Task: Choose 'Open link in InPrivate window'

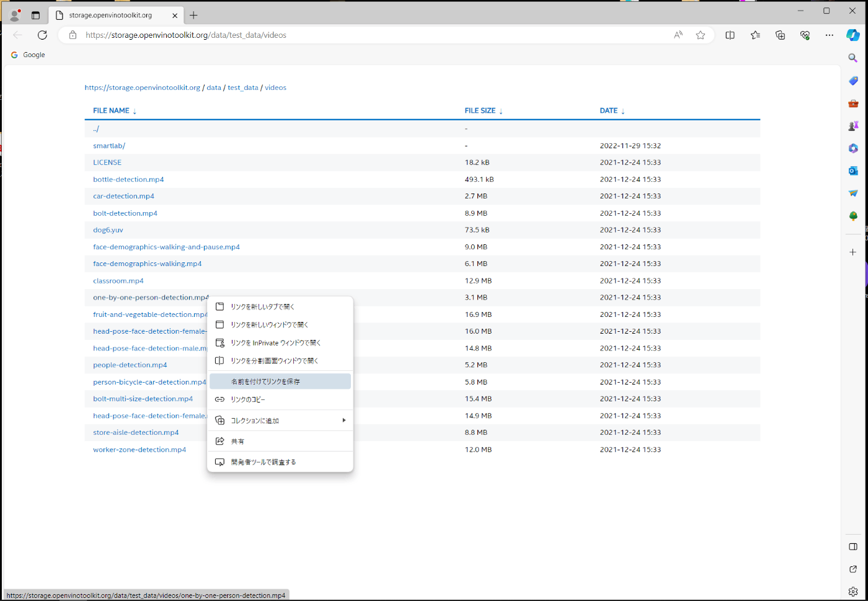Action: 280,342
